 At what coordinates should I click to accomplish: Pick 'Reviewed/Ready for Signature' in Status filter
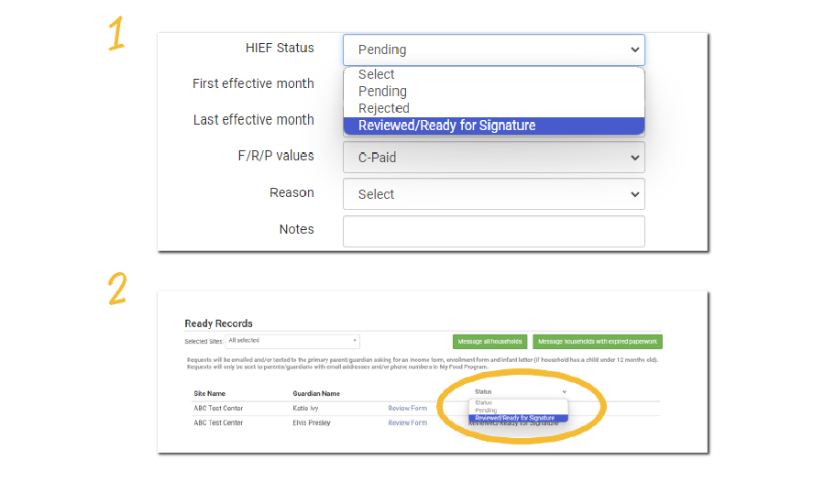click(514, 418)
